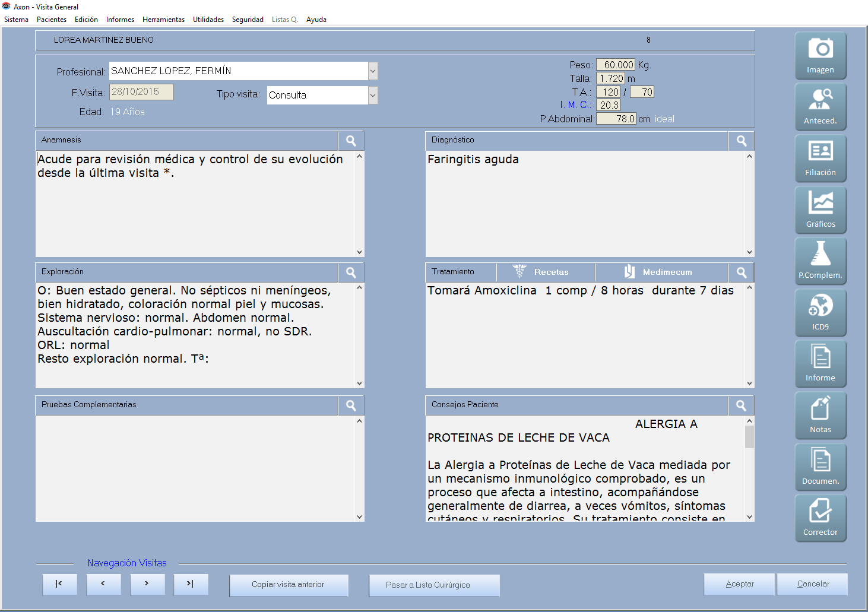Expand the Tipo visita dropdown
Viewport: 868px width, 612px height.
373,95
